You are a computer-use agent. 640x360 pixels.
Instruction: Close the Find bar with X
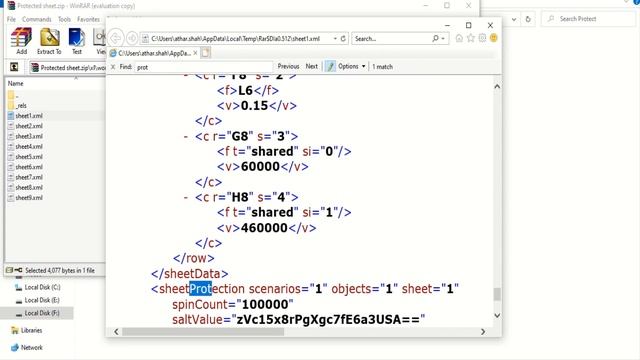[113, 67]
